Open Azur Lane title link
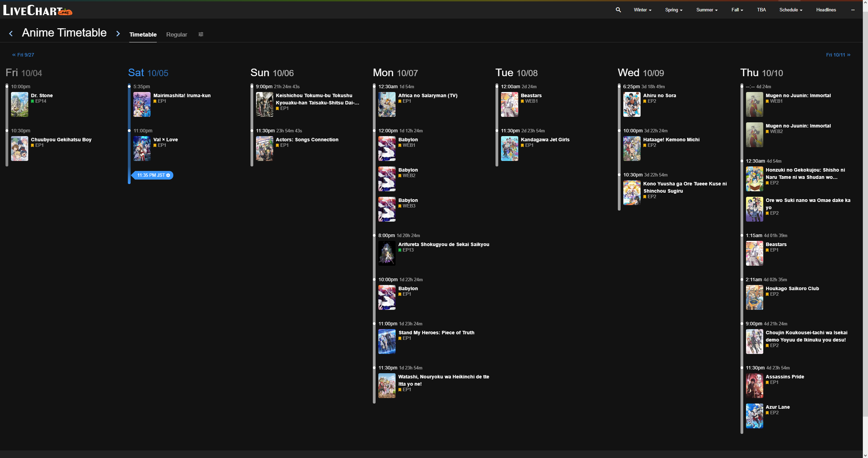 [777, 407]
